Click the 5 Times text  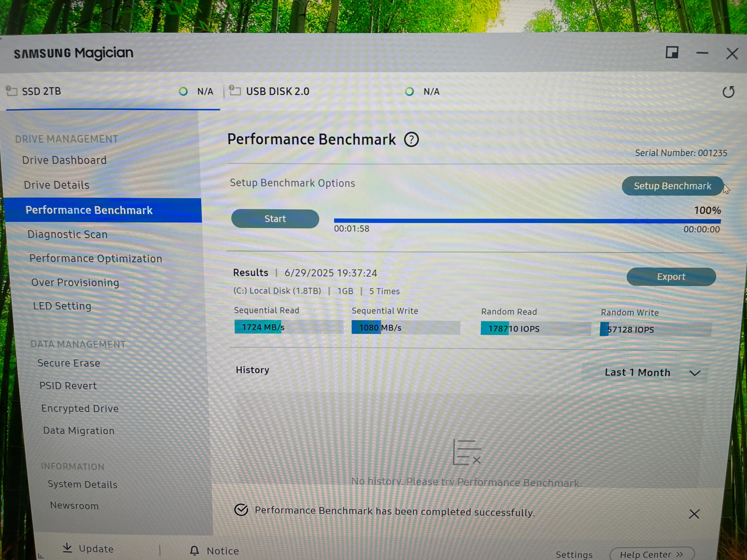(x=384, y=291)
